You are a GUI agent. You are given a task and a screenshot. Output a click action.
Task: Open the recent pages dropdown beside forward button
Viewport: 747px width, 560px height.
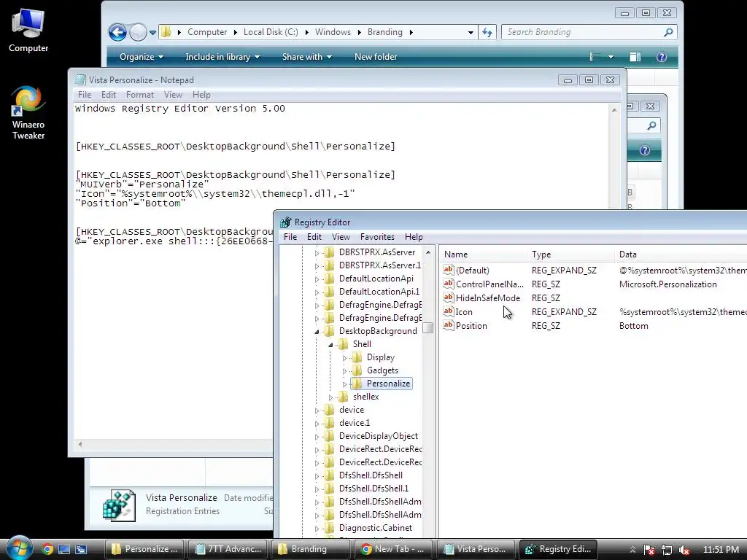[152, 33]
